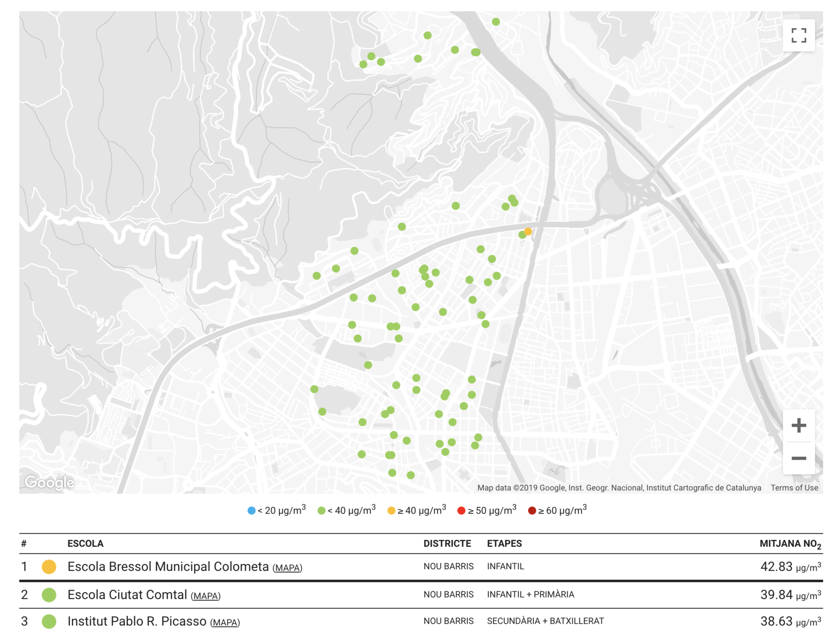The image size is (840, 632).
Task: Select the 42.83 µg/m³ value
Action: 791,566
